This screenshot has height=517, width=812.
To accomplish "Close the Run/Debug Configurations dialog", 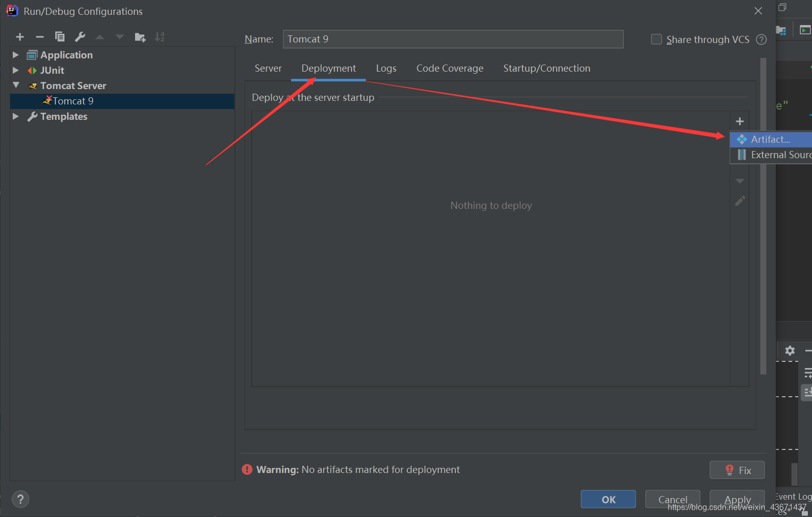I will 758,11.
